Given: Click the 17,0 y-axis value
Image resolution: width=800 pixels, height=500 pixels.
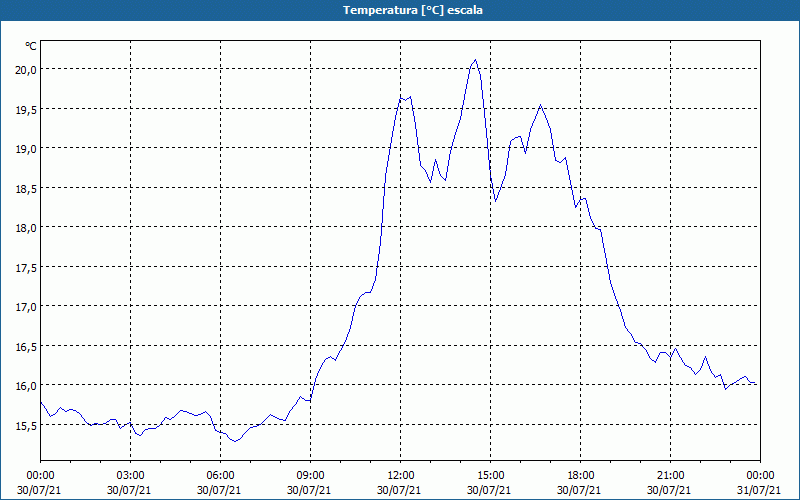Looking at the screenshot, I should click(x=25, y=307).
